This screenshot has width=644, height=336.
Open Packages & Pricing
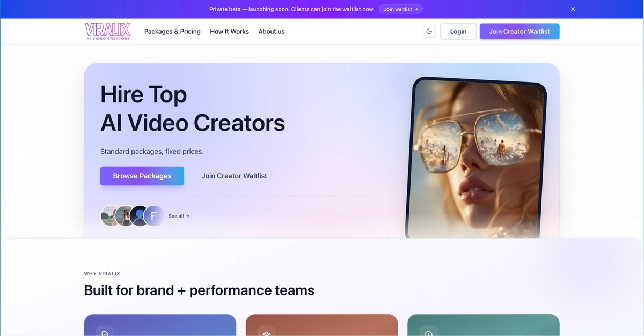pyautogui.click(x=172, y=31)
